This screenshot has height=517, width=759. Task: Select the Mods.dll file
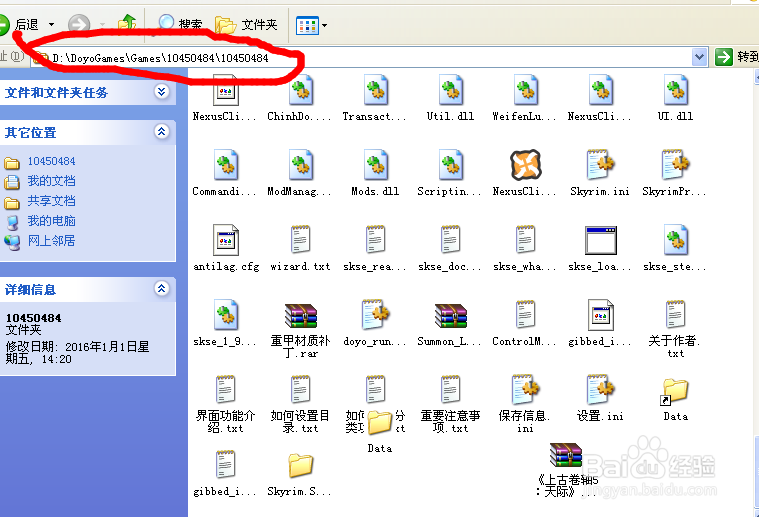375,173
